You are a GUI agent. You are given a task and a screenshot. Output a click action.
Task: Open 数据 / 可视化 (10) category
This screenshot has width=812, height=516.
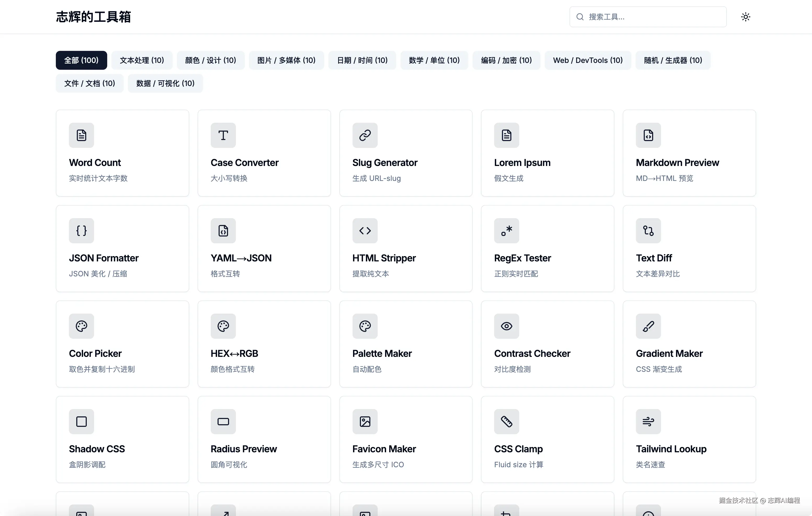pyautogui.click(x=165, y=83)
